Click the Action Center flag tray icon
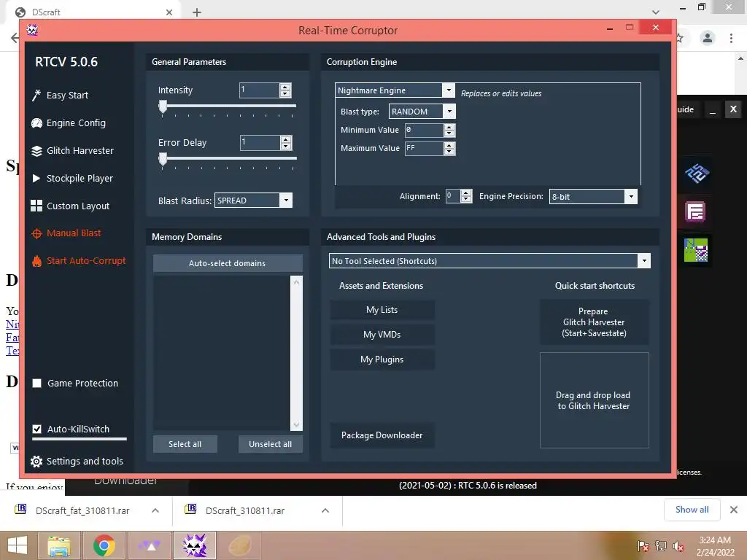 pyautogui.click(x=643, y=546)
